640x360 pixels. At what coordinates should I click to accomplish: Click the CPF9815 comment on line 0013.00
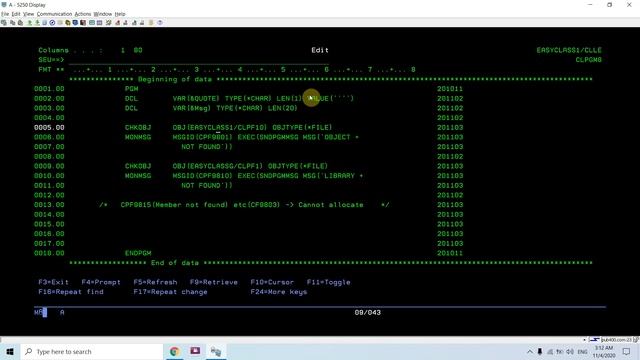(244, 205)
